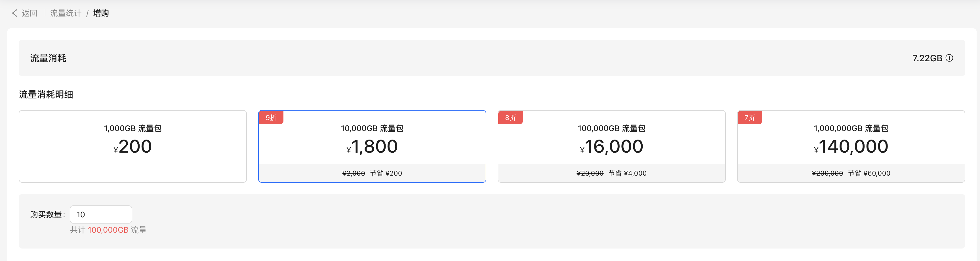Click the 增购 breadcrumb item

click(x=101, y=13)
